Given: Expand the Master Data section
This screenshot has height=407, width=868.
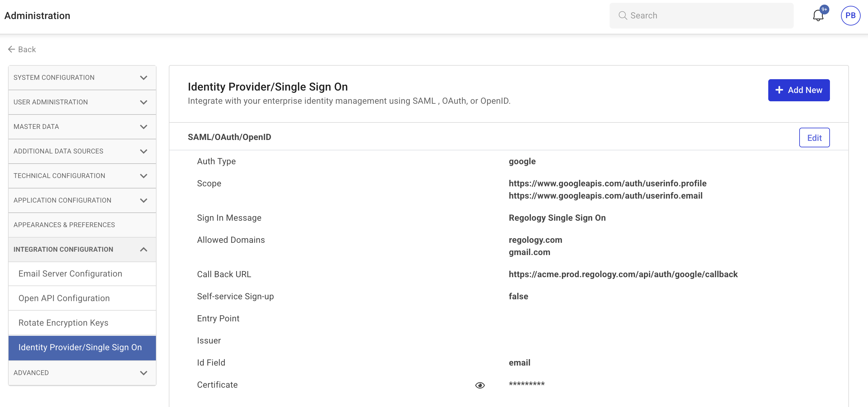Looking at the screenshot, I should (144, 127).
